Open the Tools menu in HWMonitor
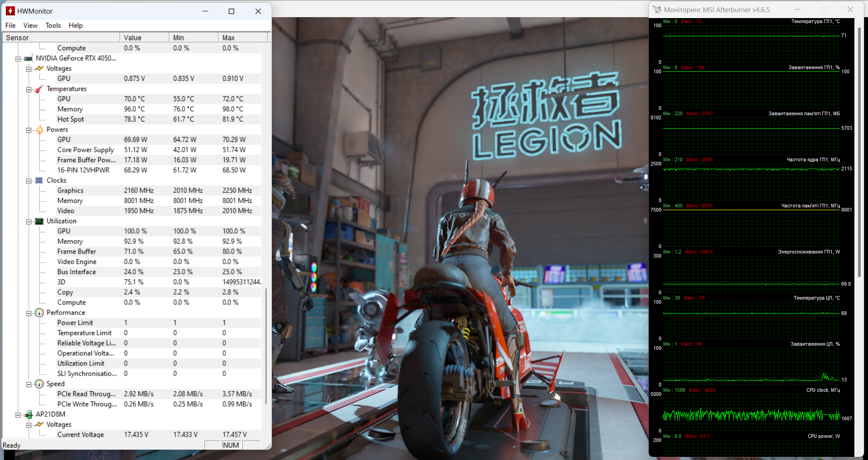The width and height of the screenshot is (868, 460). coord(53,25)
